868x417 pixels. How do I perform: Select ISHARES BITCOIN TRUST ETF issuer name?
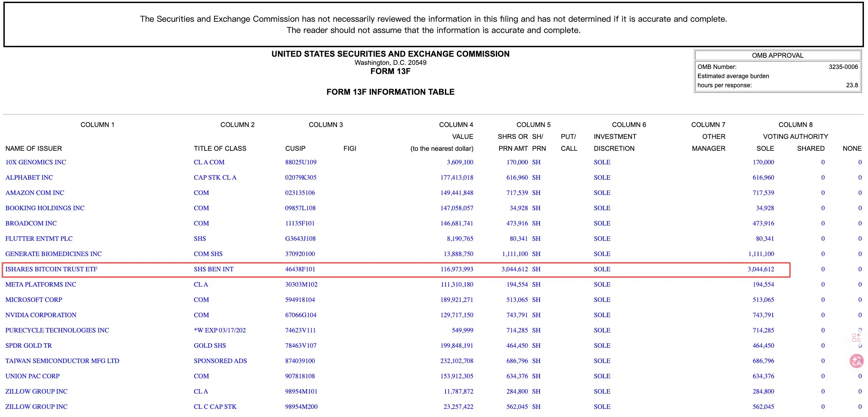[51, 269]
